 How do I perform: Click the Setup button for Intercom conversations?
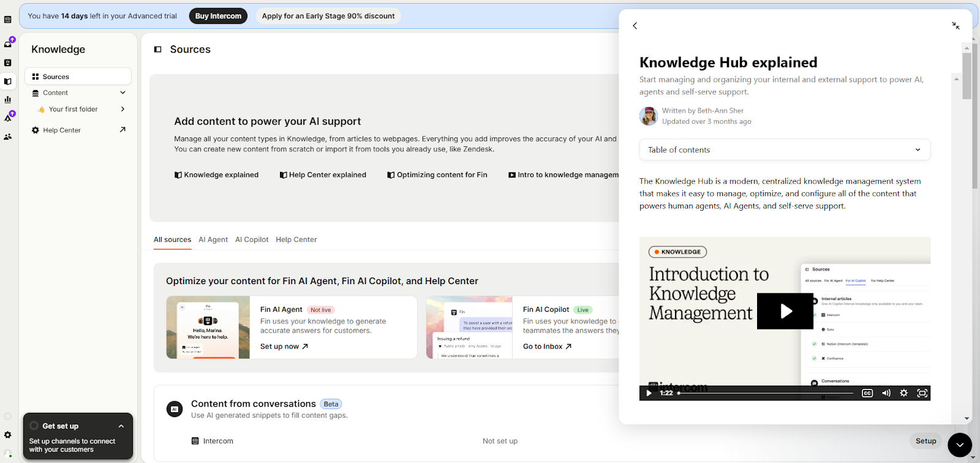click(925, 441)
